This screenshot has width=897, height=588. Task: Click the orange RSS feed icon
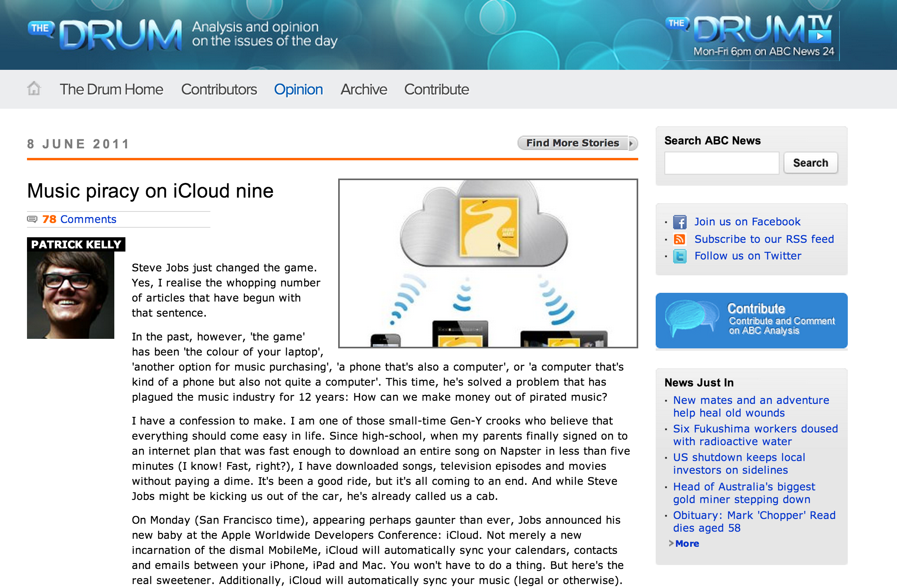pyautogui.click(x=679, y=239)
